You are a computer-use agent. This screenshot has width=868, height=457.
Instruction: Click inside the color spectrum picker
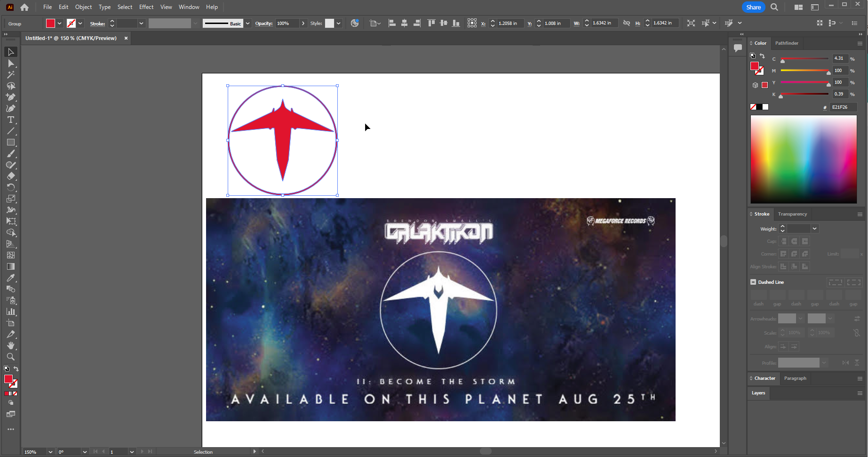click(804, 159)
